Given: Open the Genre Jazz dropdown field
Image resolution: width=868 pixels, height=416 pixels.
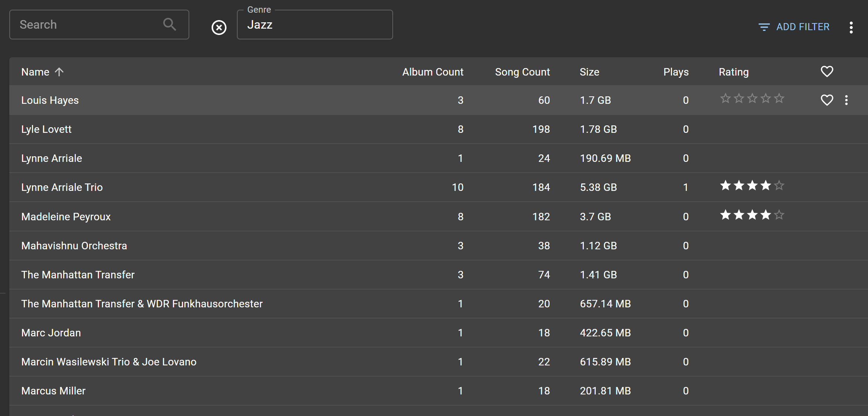Looking at the screenshot, I should coord(315,25).
